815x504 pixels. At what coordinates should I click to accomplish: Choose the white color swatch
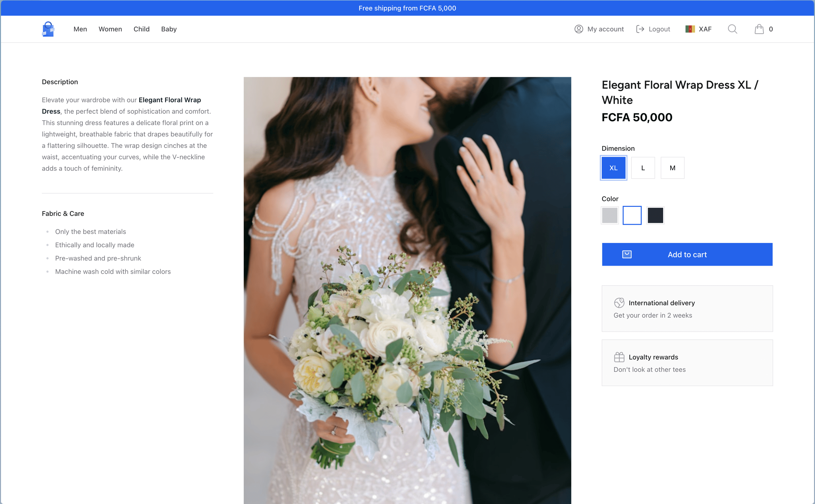pos(632,215)
